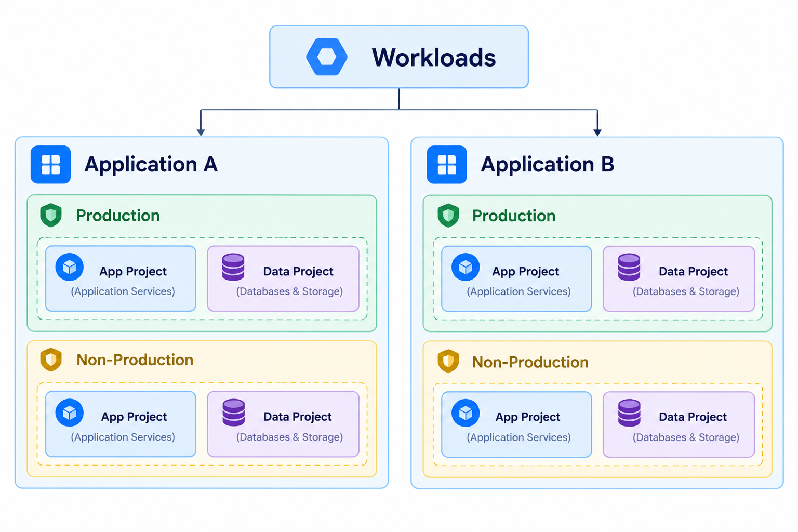Open Data Project box in Application B Production
This screenshot has width=798, height=532.
point(679,279)
